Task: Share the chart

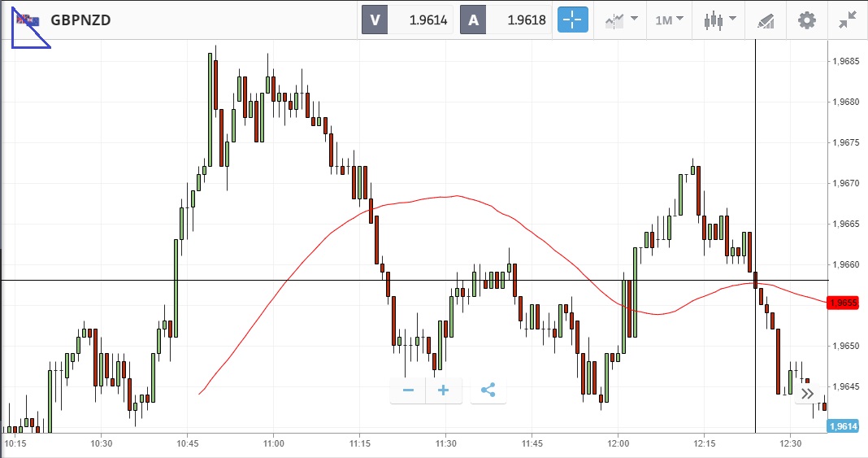Action: (x=488, y=390)
